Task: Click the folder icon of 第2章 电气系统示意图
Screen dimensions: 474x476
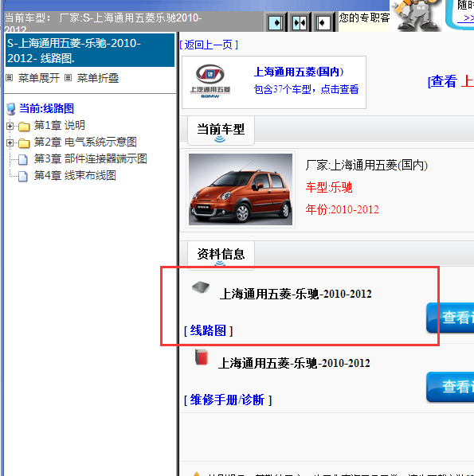Action: tap(24, 142)
